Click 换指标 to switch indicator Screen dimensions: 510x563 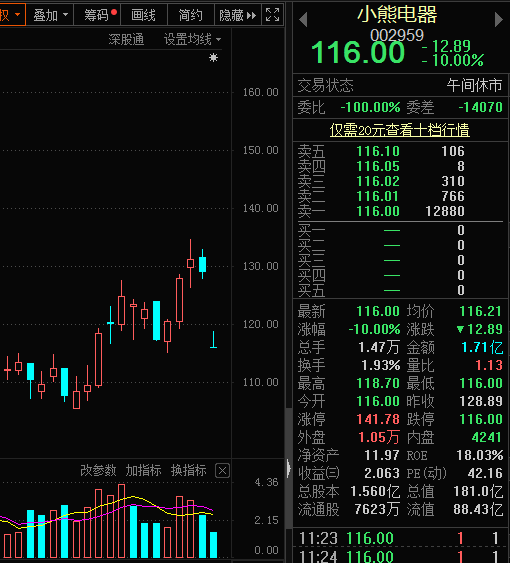189,470
